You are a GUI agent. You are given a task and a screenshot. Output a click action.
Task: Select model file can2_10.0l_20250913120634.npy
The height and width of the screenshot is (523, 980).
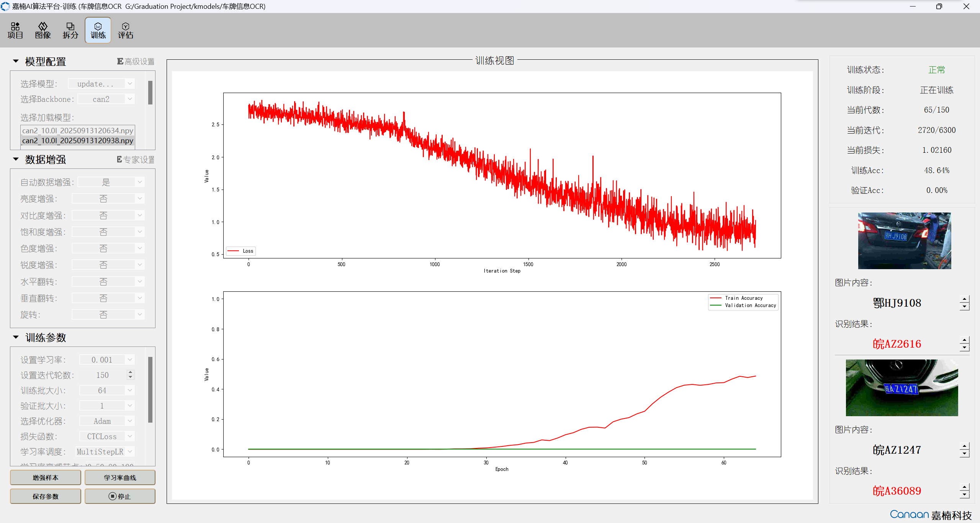(x=77, y=131)
